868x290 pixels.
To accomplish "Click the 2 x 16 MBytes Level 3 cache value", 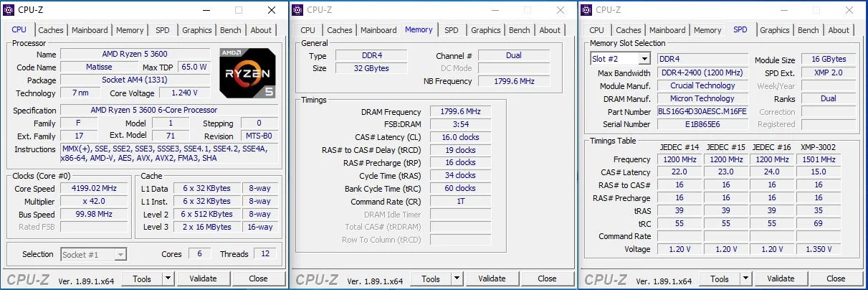I will coord(207,227).
